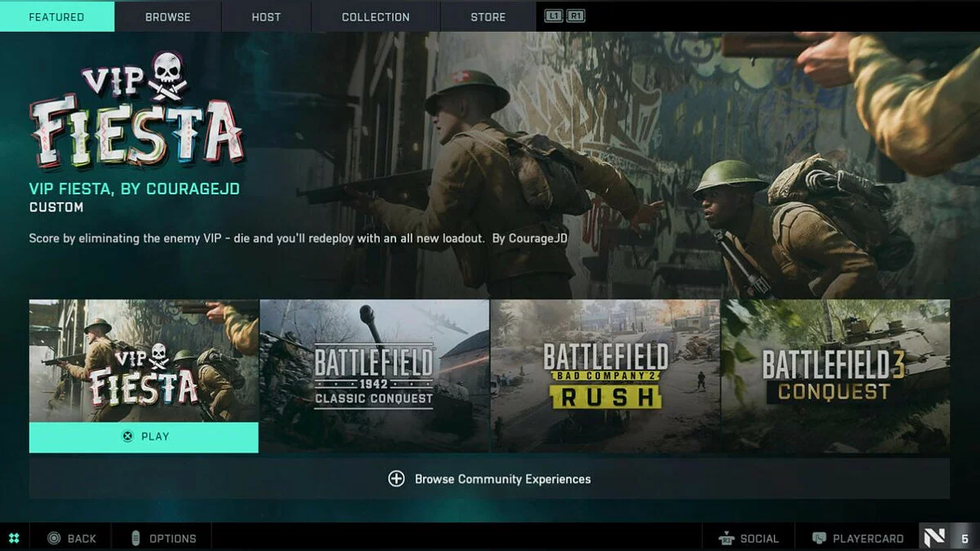The image size is (980, 551).
Task: Click the R1 shoulder button icon
Action: (x=576, y=16)
